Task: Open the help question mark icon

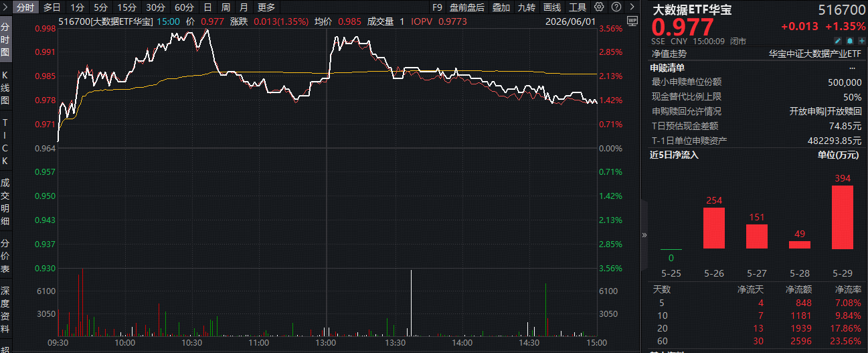Action: pos(616,7)
